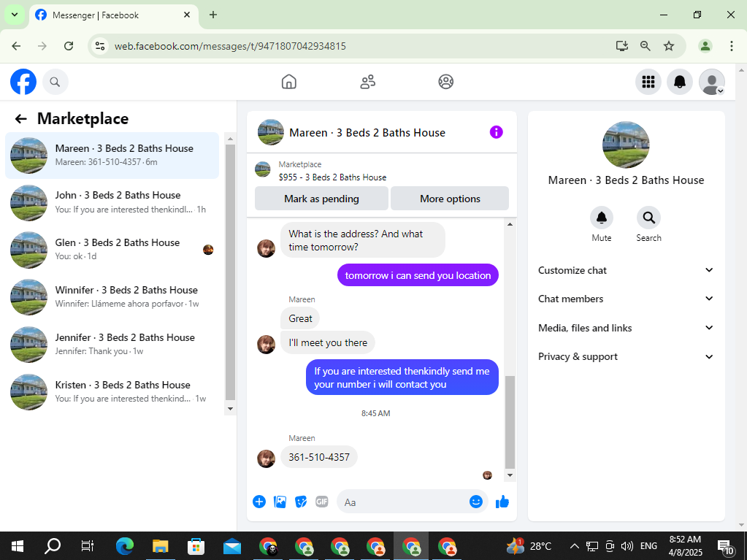The width and height of the screenshot is (747, 560).
Task: Open the emoji picker smiley icon
Action: tap(476, 502)
